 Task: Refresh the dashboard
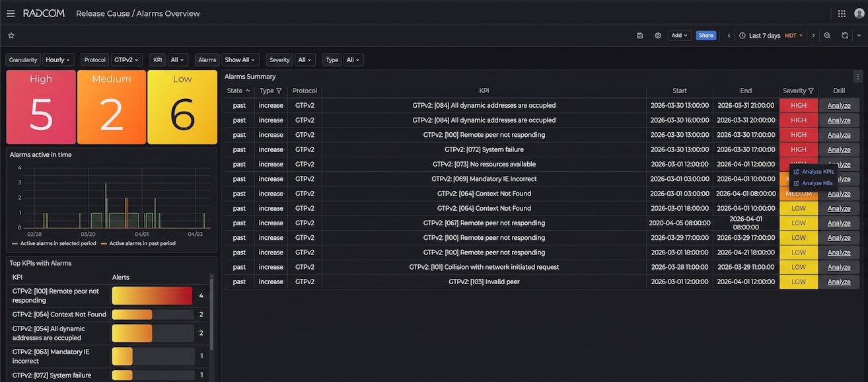(845, 36)
